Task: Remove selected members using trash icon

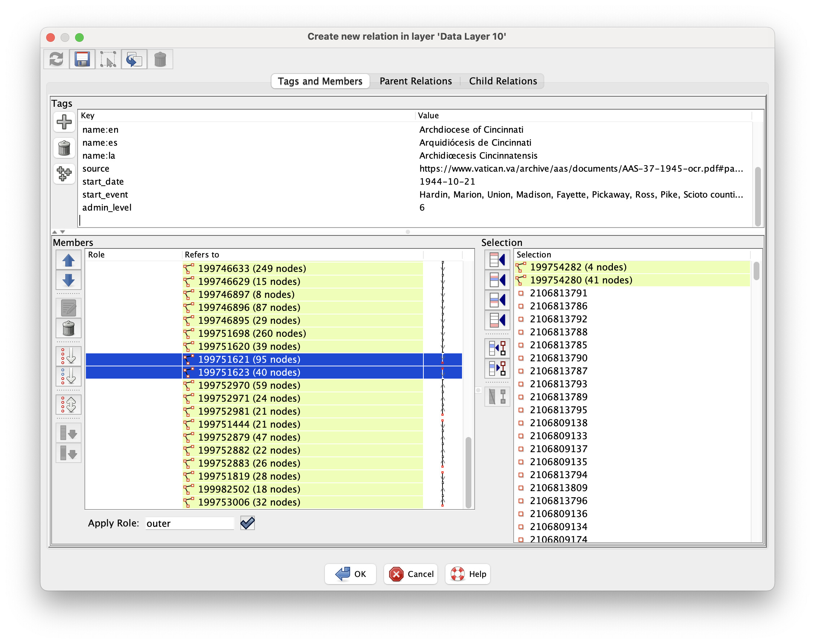Action: tap(68, 328)
